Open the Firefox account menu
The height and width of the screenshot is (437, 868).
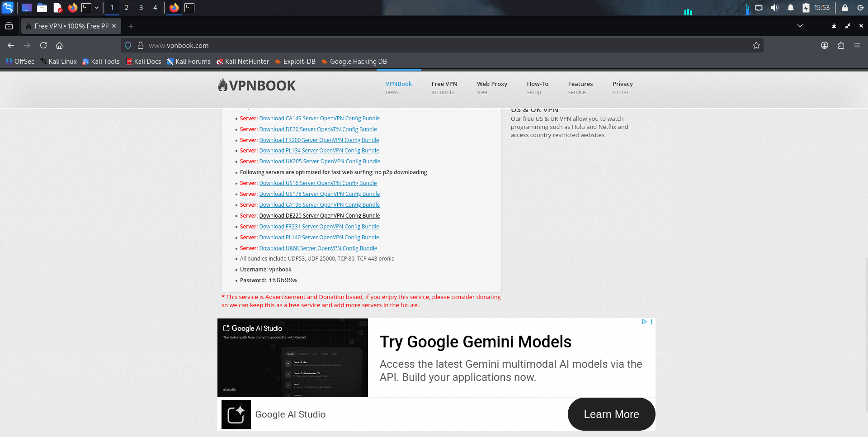[825, 45]
